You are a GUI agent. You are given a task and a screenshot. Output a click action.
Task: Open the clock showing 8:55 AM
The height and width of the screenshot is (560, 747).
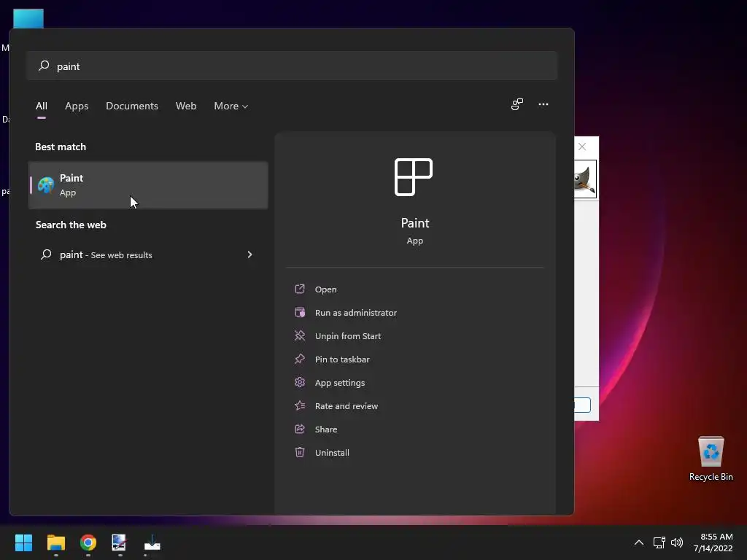(x=713, y=542)
